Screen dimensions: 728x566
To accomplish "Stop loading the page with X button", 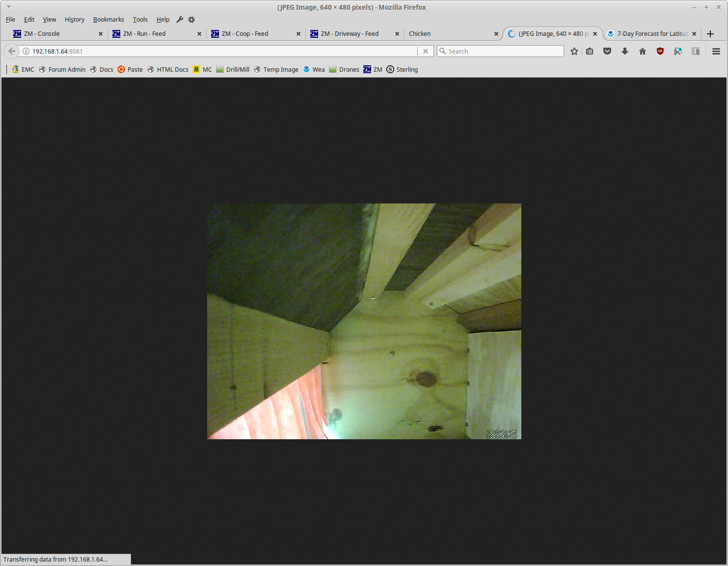I will click(x=426, y=51).
